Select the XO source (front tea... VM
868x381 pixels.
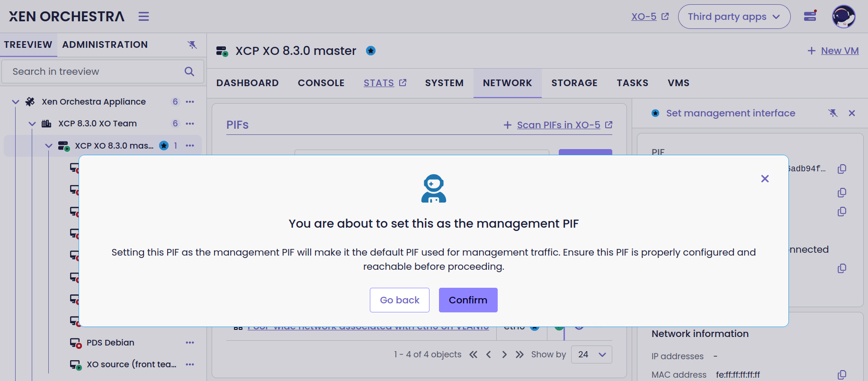click(x=132, y=364)
